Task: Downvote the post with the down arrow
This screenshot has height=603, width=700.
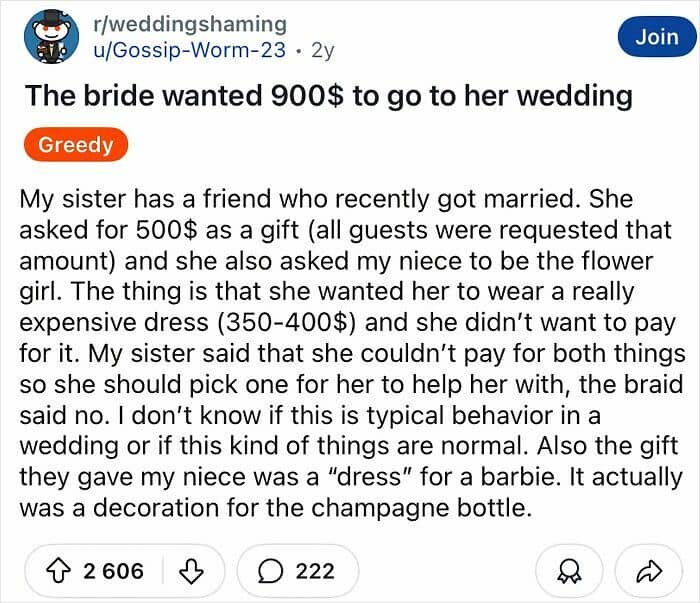Action: tap(191, 571)
